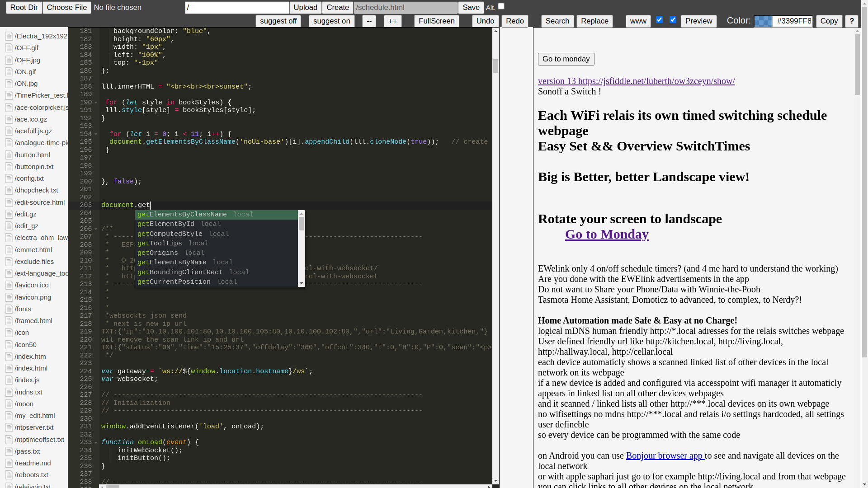Open the color swatch picker
The image size is (868, 488).
(x=763, y=21)
